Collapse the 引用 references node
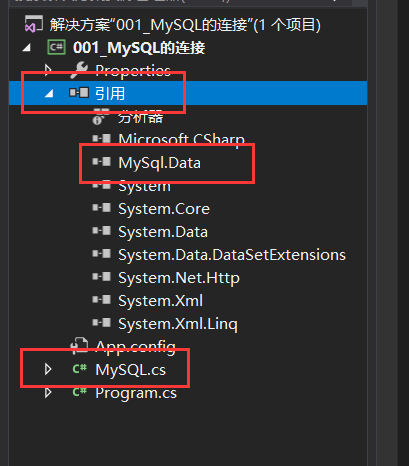Image resolution: width=409 pixels, height=466 pixels. point(49,93)
